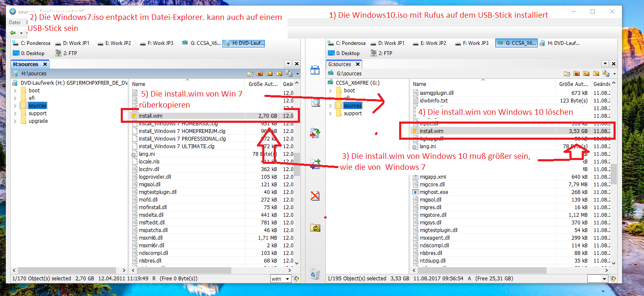The width and height of the screenshot is (644, 296).
Task: Click tree view icon in left pane path bar
Action: coord(289,74)
